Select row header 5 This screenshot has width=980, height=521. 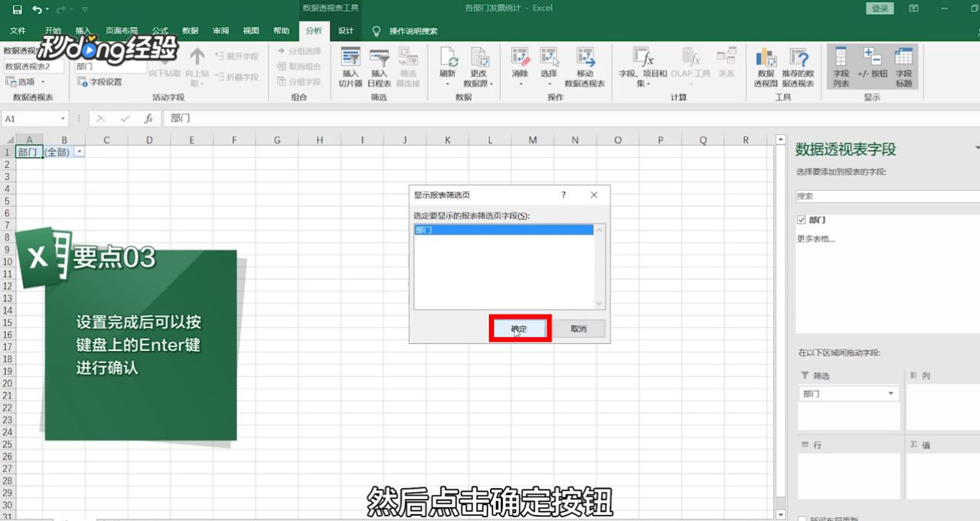pos(7,201)
